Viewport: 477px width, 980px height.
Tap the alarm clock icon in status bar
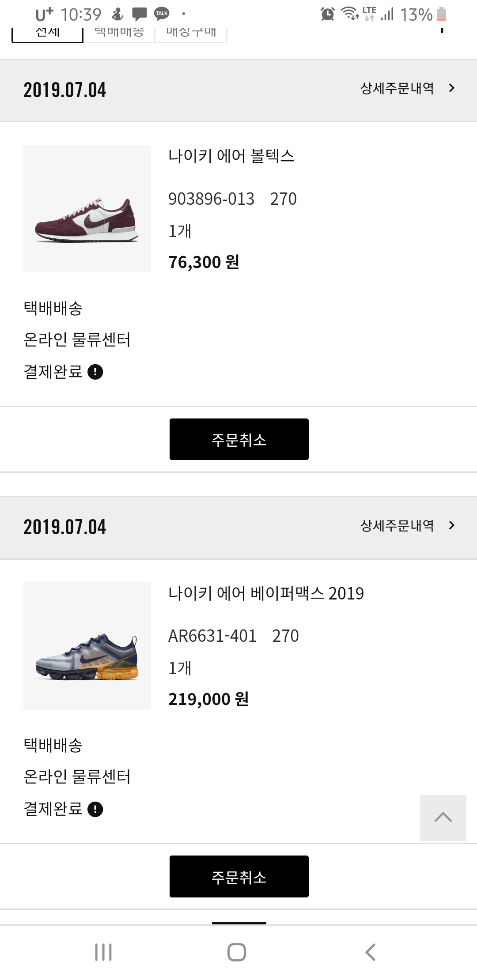(327, 15)
